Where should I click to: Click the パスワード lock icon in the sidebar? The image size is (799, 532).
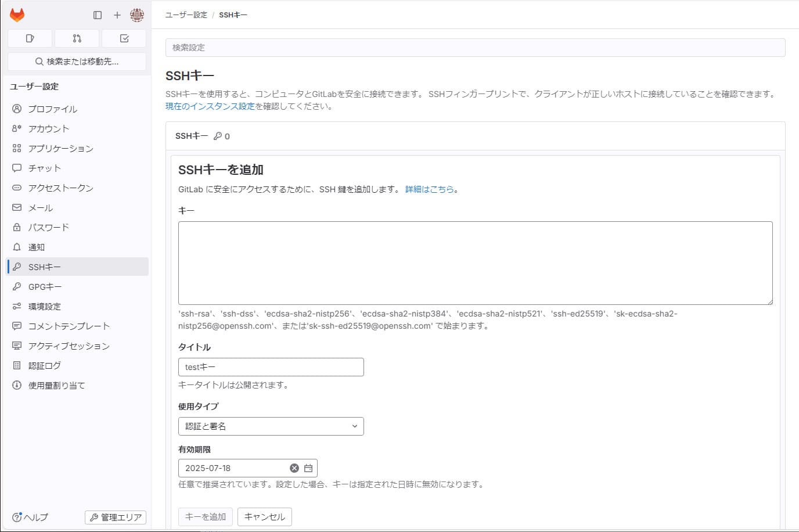[x=17, y=227]
